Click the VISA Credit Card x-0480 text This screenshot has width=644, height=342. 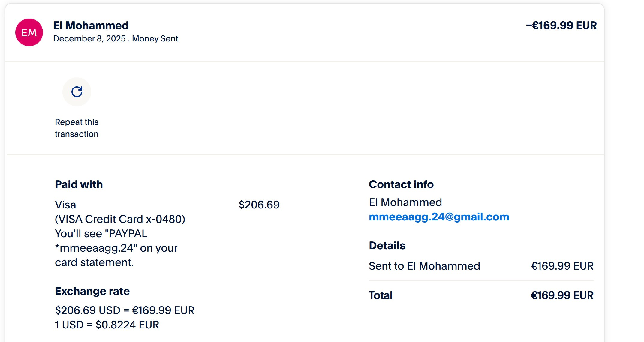point(120,219)
